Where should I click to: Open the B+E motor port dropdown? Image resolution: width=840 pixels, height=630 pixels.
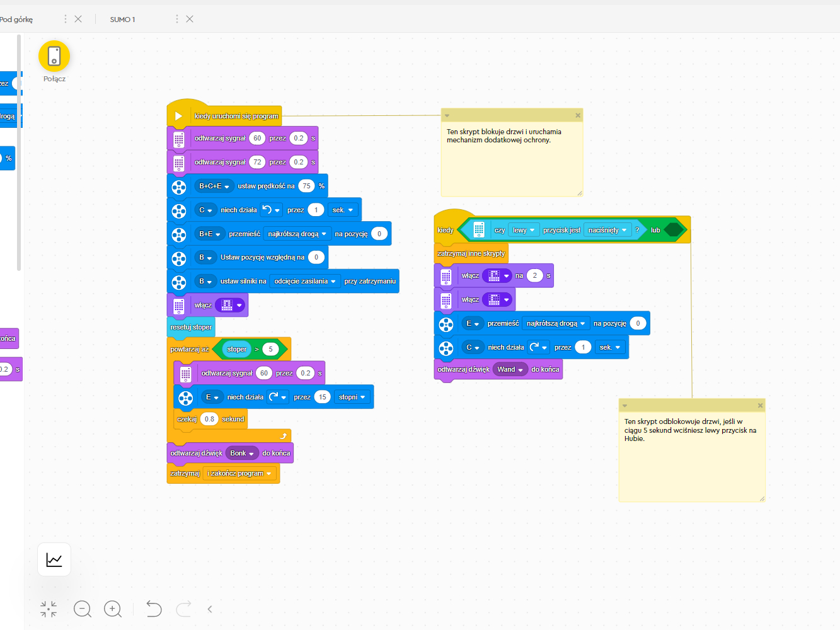click(210, 234)
